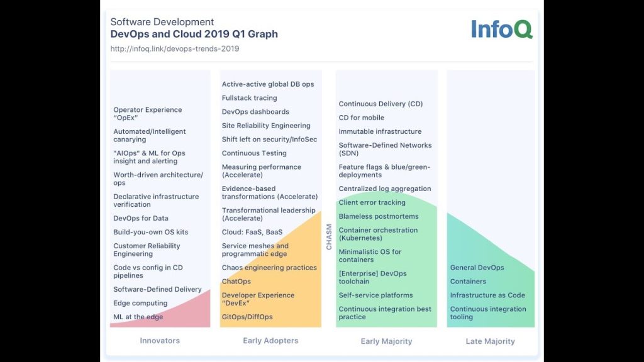644x362 pixels.
Task: Click 'Site Reliability Engineering' item
Action: [x=266, y=126]
